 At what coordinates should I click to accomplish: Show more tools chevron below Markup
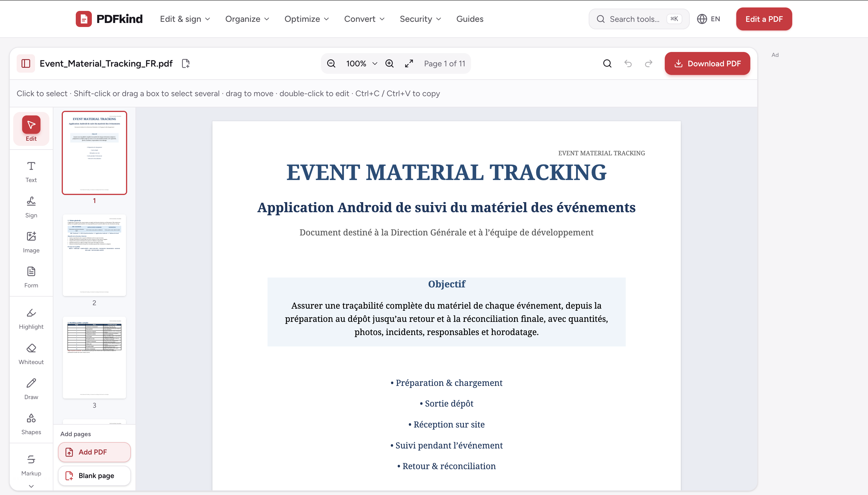click(31, 486)
